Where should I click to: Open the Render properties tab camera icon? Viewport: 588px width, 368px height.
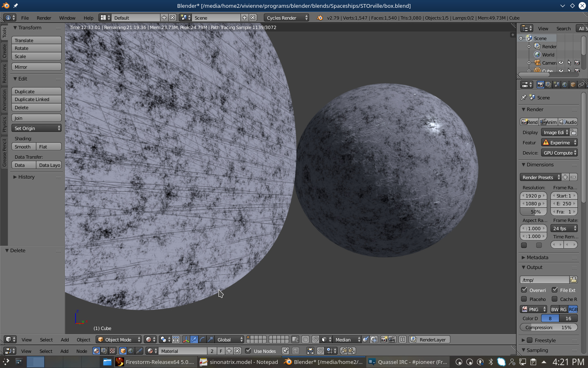tap(540, 85)
